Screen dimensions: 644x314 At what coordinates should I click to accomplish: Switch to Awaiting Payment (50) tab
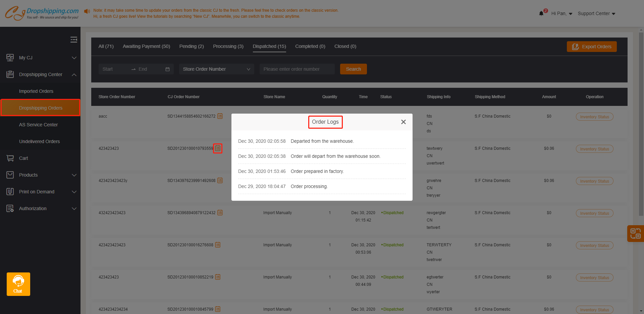146,46
